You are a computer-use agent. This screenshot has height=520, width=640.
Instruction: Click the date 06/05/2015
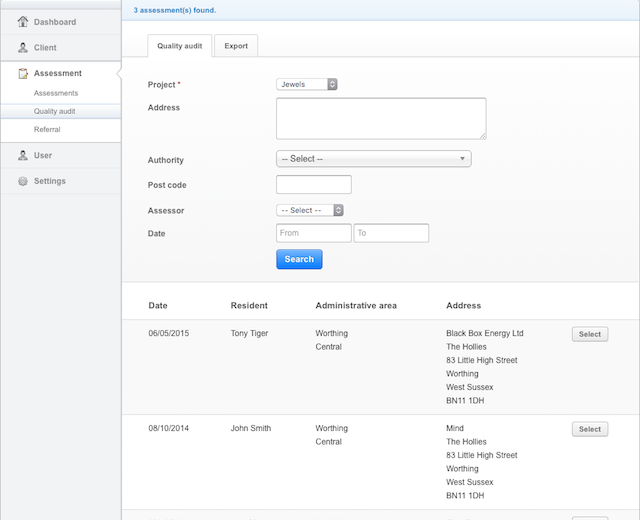coord(169,333)
